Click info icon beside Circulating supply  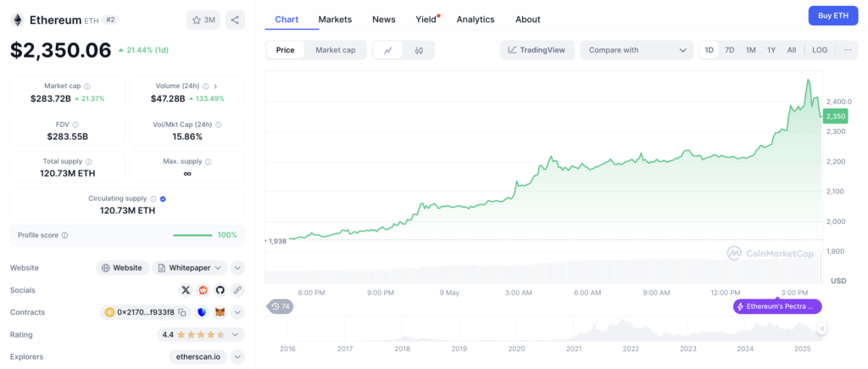(x=154, y=198)
